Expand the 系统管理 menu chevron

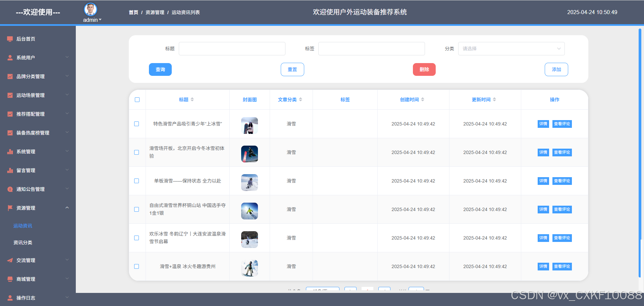[x=67, y=151]
